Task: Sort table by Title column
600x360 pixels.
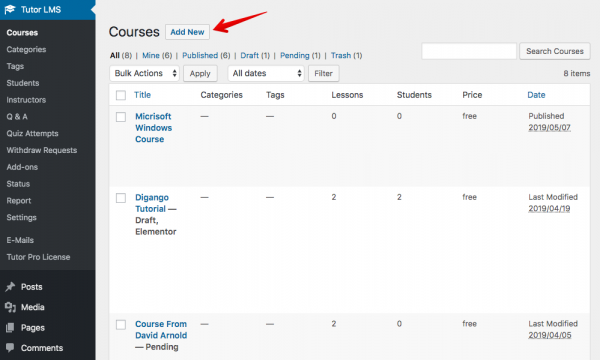Action: point(142,95)
